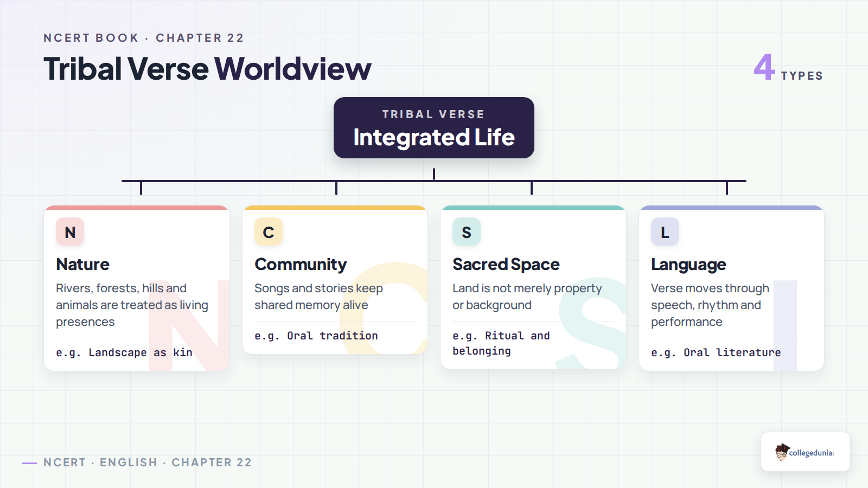
Task: Click 'Land is not merely property' description
Action: 527,297
